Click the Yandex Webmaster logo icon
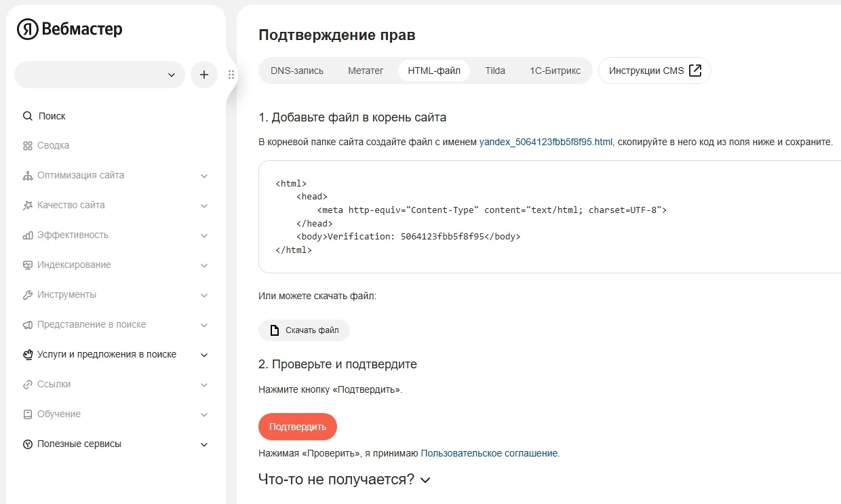The image size is (841, 504). point(27,29)
